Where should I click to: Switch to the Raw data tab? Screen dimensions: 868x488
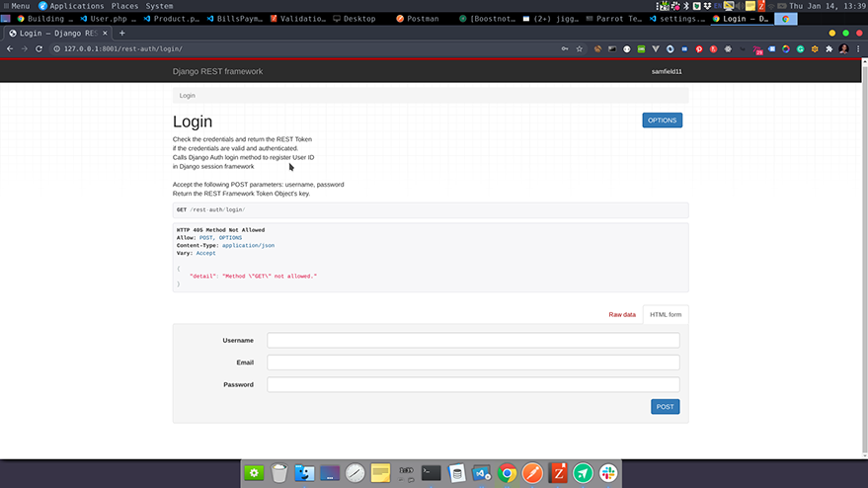[x=622, y=314]
